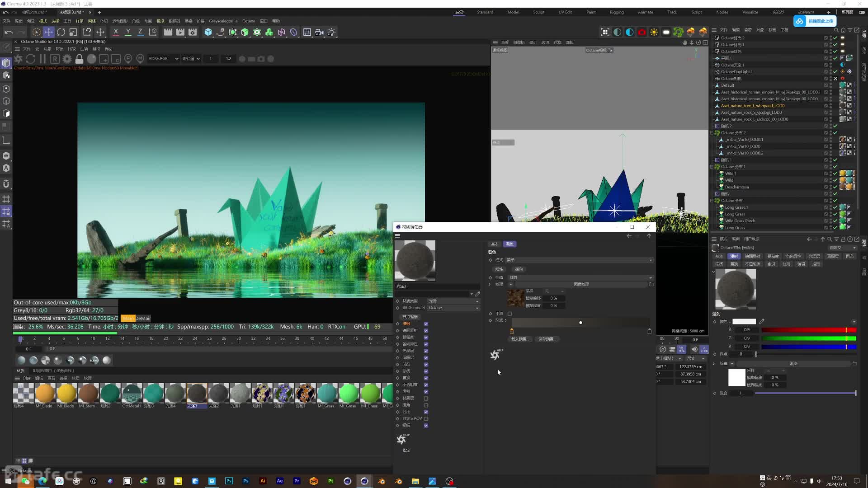
Task: Open Octane settings gear icon
Action: pyautogui.click(x=67, y=59)
